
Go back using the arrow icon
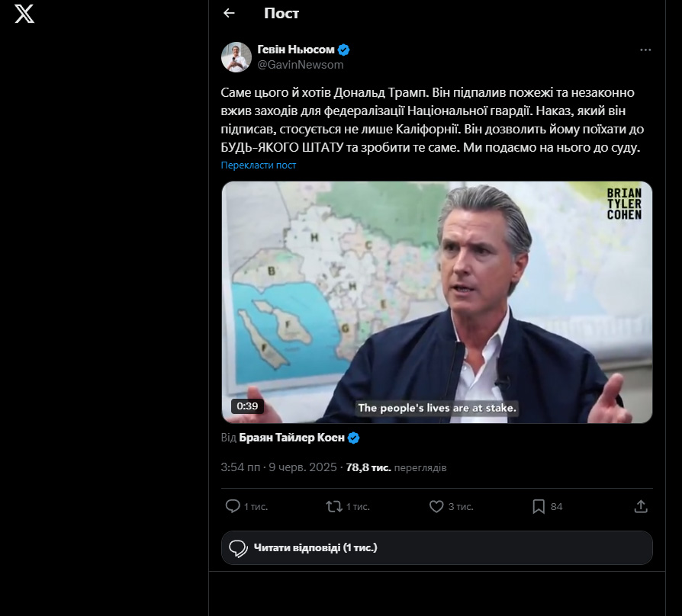(229, 13)
